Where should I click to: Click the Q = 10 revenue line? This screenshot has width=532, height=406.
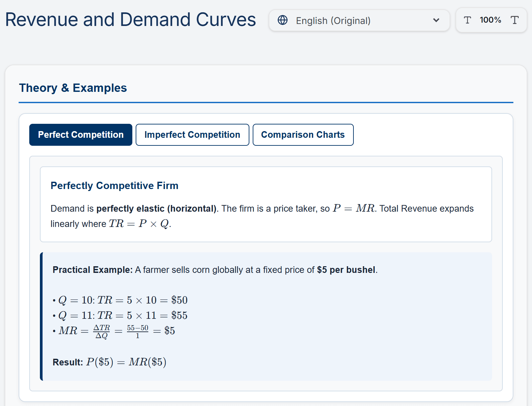coord(120,300)
